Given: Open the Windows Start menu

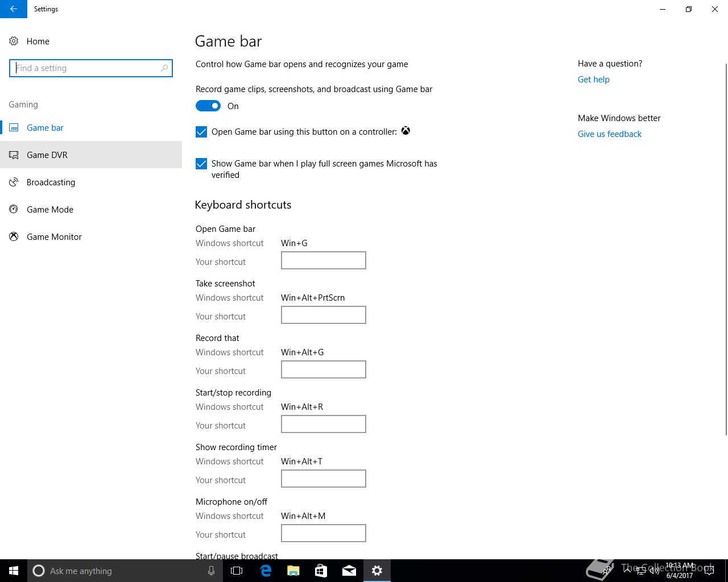Looking at the screenshot, I should tap(14, 571).
